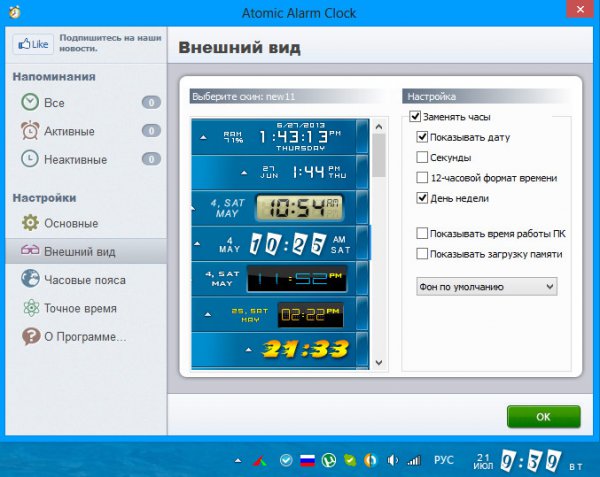Click the green shield tray icon
Viewport: 600px width, 477px height.
(350, 460)
